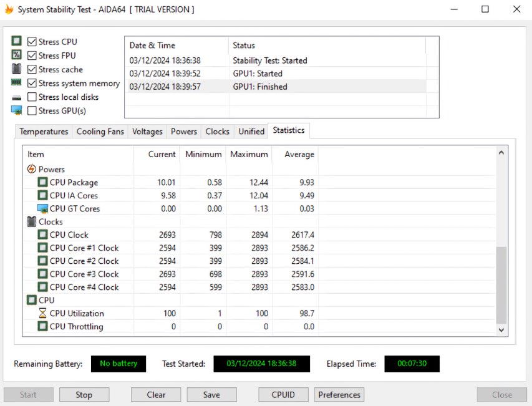
Task: Uncheck the Stress CPU checkbox
Action: click(32, 42)
